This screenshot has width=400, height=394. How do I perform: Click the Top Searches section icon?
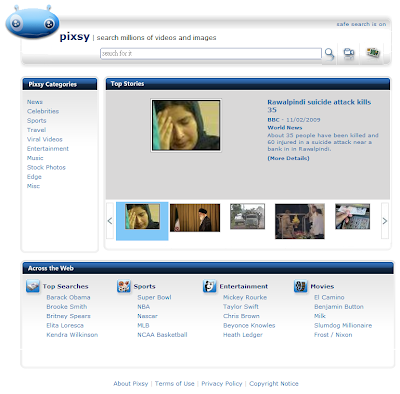[x=33, y=286]
